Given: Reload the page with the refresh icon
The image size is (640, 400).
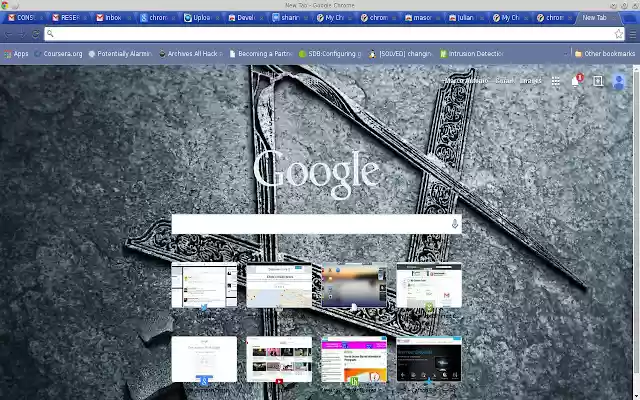Looking at the screenshot, I should (x=36, y=34).
